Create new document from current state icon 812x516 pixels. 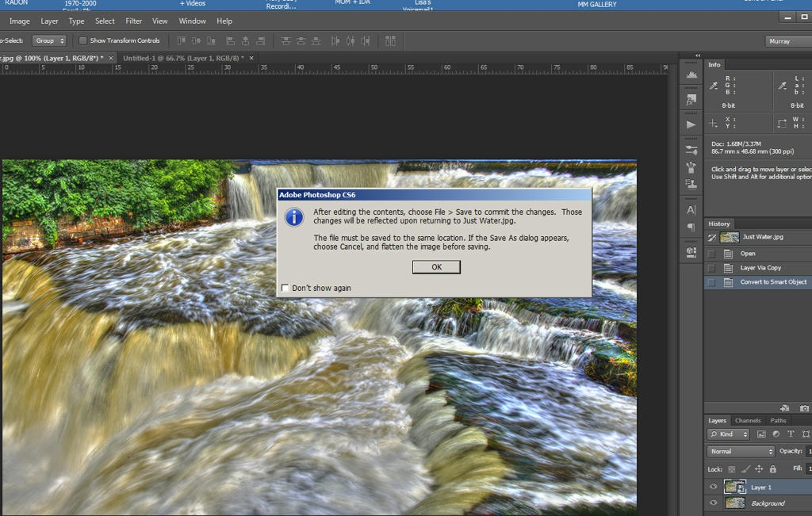click(x=785, y=408)
